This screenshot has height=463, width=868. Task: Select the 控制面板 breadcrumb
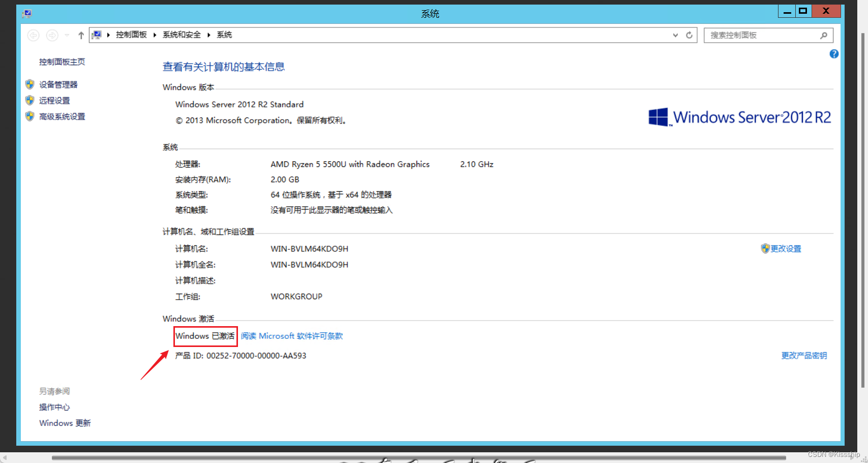pyautogui.click(x=131, y=35)
